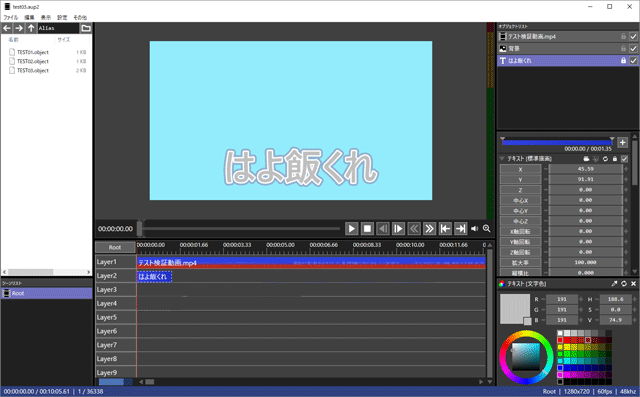Click the camera icon in テキスト header
The height and width of the screenshot is (397, 640).
[586, 159]
